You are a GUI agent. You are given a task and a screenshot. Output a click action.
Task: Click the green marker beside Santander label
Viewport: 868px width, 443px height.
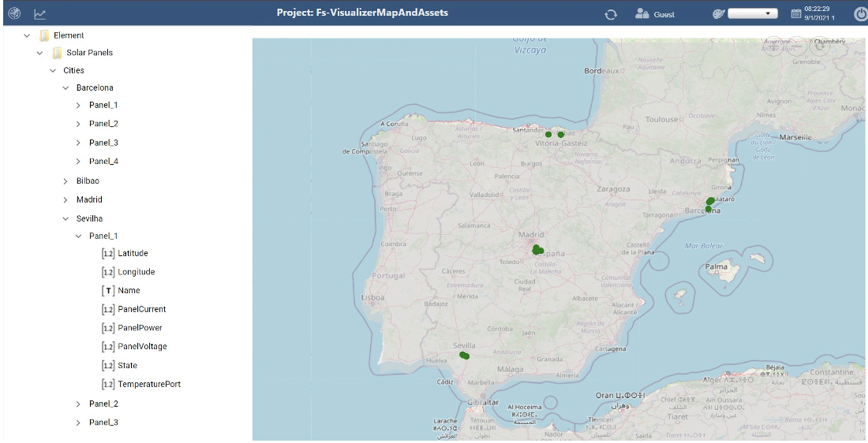548,134
